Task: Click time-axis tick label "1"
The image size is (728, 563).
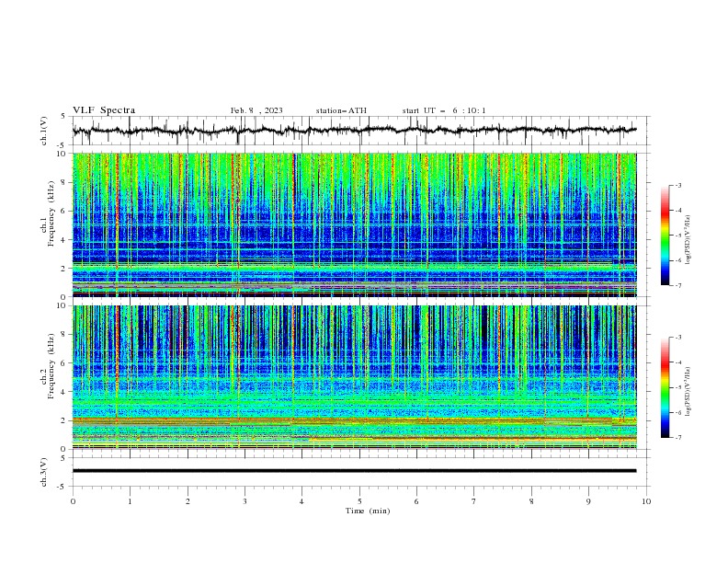Action: coord(130,501)
